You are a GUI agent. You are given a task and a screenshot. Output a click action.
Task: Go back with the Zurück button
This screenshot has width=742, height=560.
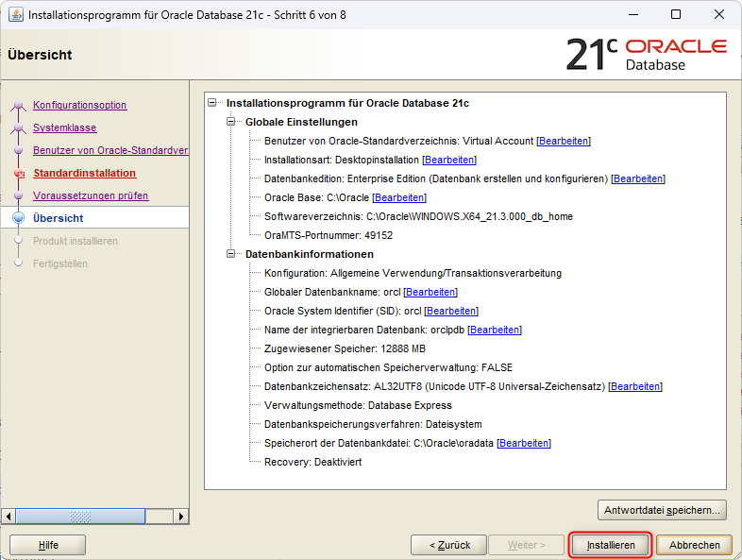(x=448, y=545)
